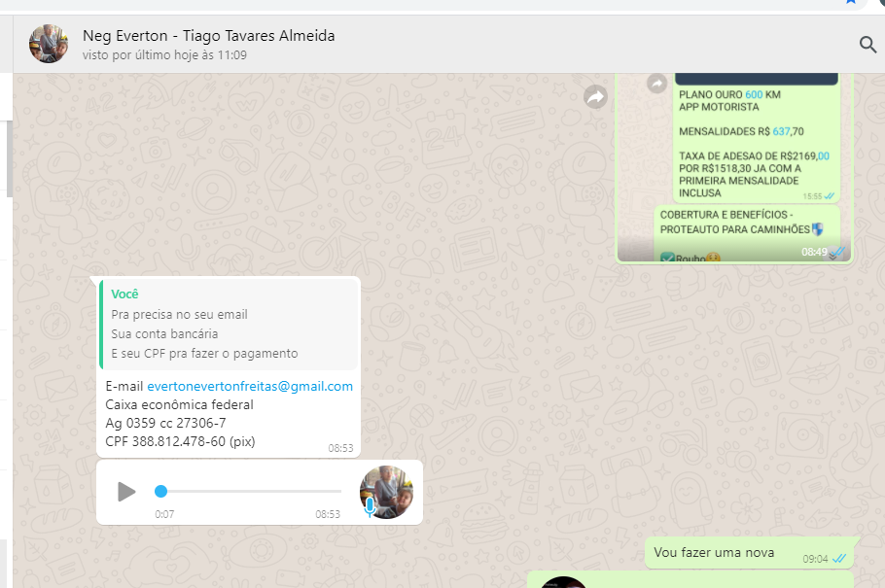This screenshot has width=885, height=588.
Task: Click the blue "600" in PLANO OURO text
Action: point(754,95)
